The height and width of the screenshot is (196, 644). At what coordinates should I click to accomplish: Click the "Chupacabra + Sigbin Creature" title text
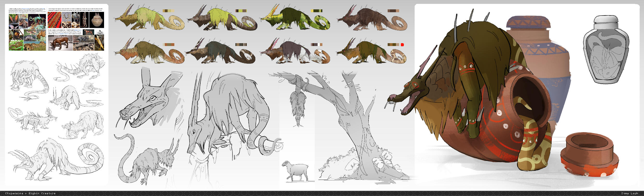[x=30, y=193]
